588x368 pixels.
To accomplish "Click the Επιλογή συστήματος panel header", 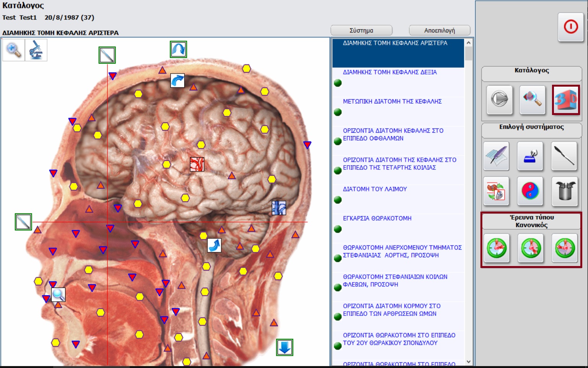I will (532, 130).
